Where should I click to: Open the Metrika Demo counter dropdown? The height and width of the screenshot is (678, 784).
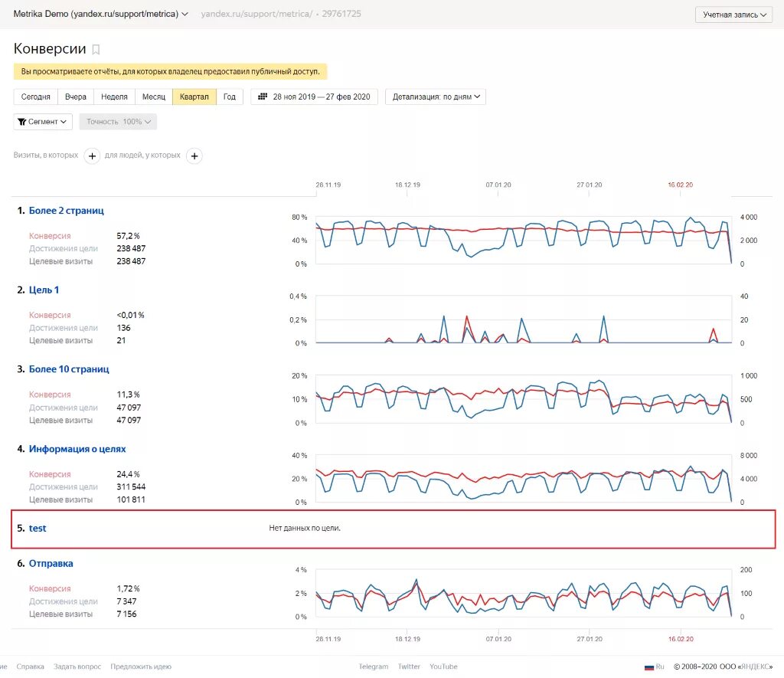100,14
